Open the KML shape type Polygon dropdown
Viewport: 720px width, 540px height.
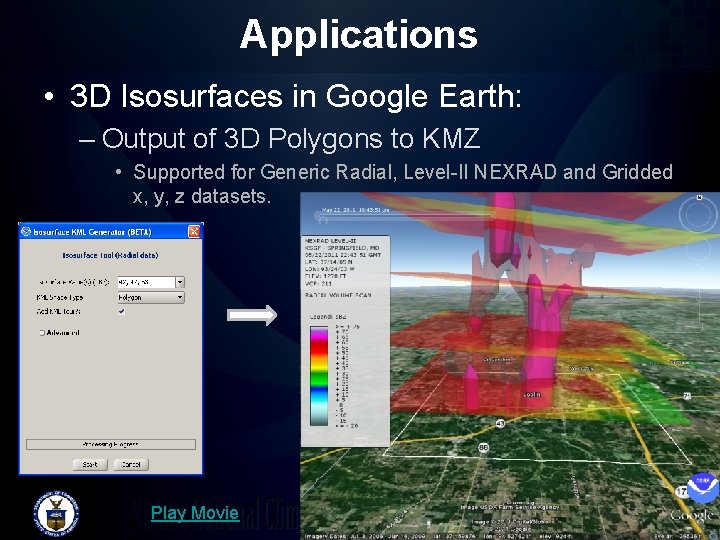click(151, 298)
